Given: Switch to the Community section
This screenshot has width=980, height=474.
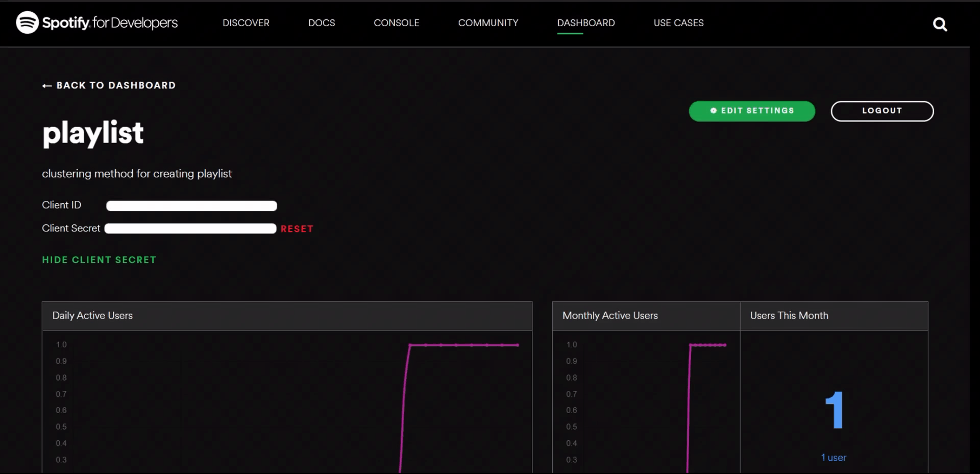Looking at the screenshot, I should [488, 22].
